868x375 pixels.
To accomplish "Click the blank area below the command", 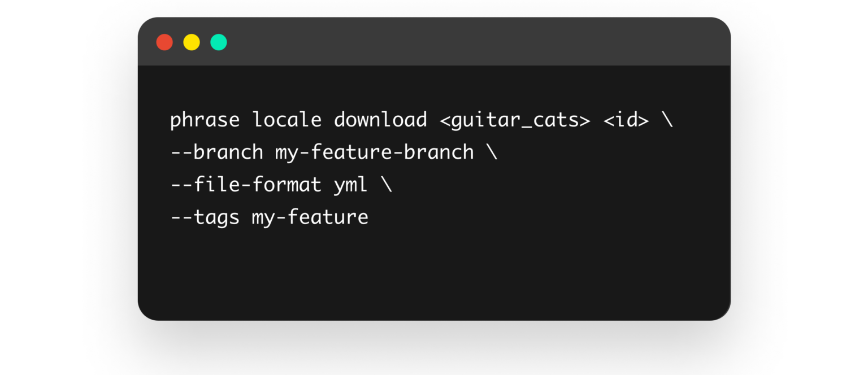I will 429,271.
